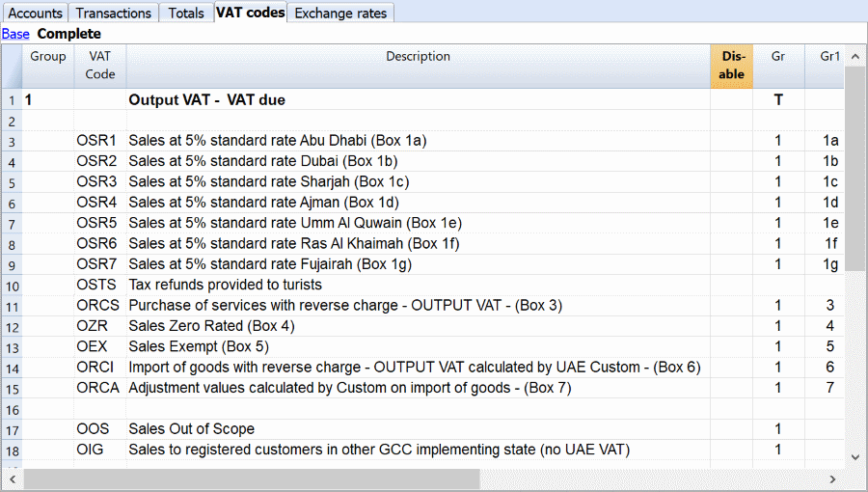Click the table's top-left corner select-all cell

12,66
